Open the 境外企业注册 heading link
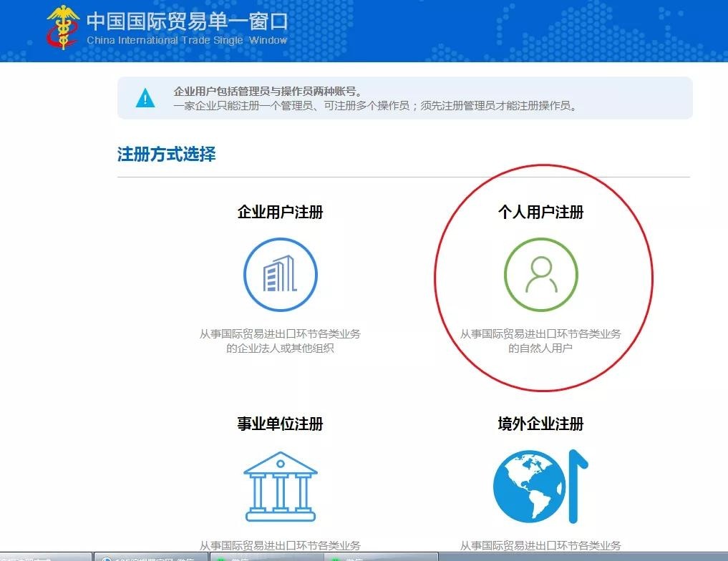Viewport: 728px width, 561px height. point(541,424)
